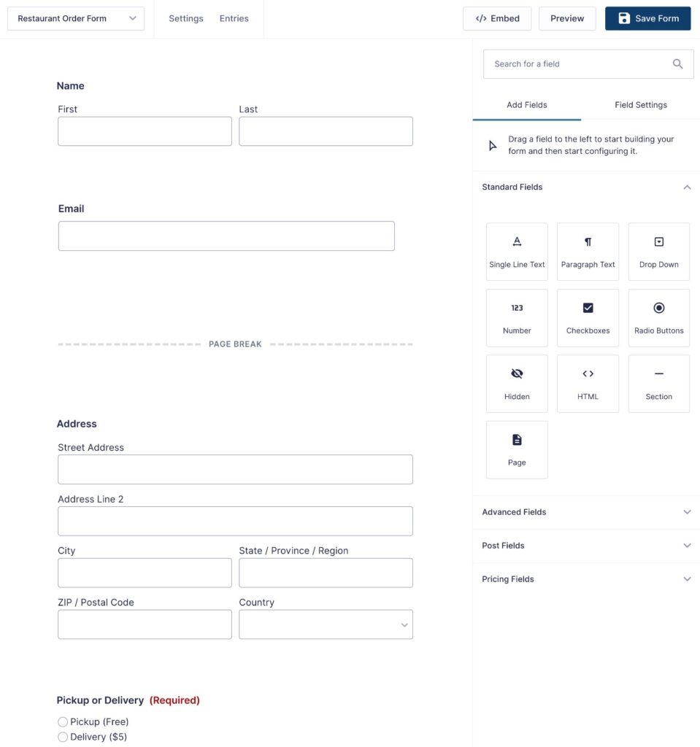The height and width of the screenshot is (747, 700).
Task: Click the field search box
Action: pos(577,64)
